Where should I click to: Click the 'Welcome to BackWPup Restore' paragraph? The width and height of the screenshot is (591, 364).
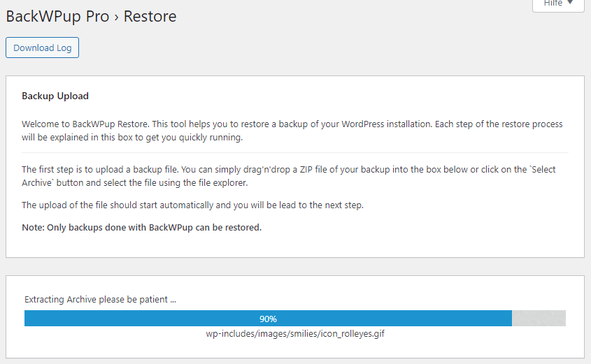coord(292,131)
